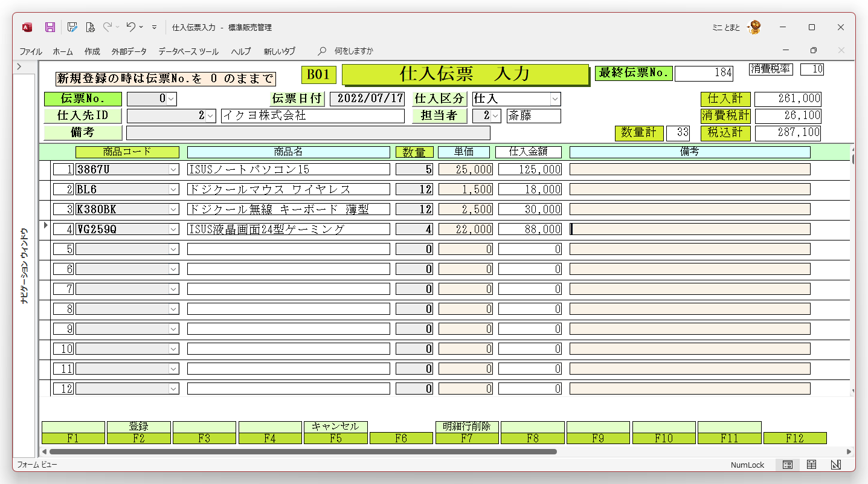868x484 pixels.
Task: Click the search magnifier icon
Action: (322, 51)
